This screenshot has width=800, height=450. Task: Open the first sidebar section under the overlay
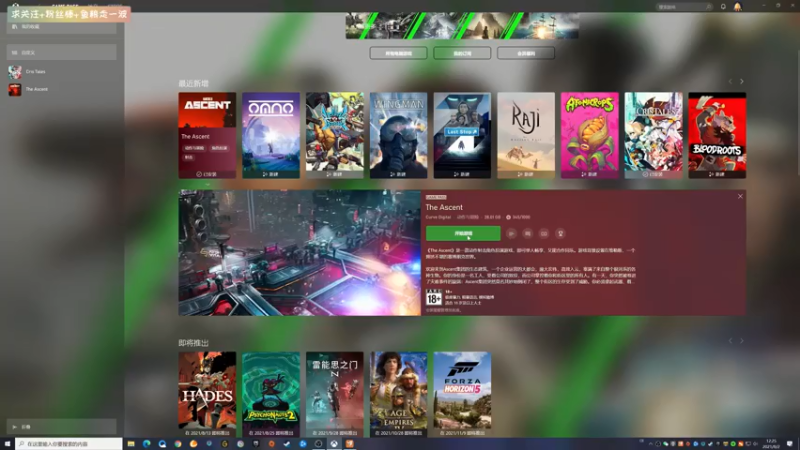point(61,27)
